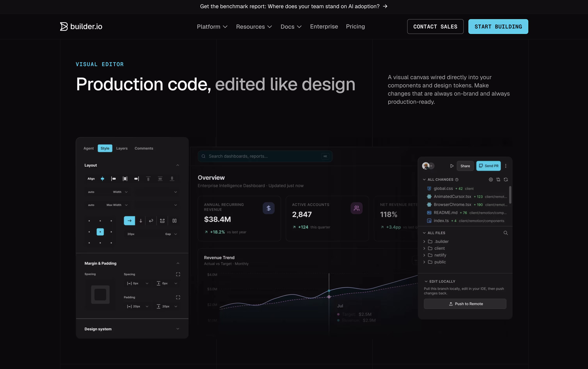Image resolution: width=588 pixels, height=369 pixels.
Task: Select the bottom-right alignment grid dot
Action: [111, 243]
